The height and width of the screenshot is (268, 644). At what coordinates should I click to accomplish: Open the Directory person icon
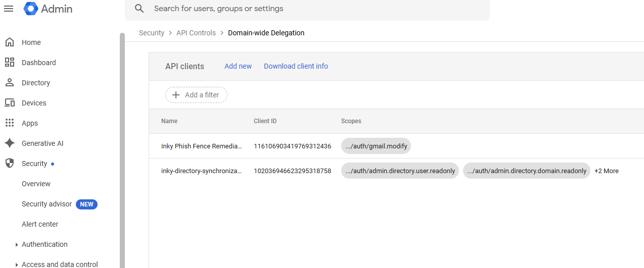point(9,83)
